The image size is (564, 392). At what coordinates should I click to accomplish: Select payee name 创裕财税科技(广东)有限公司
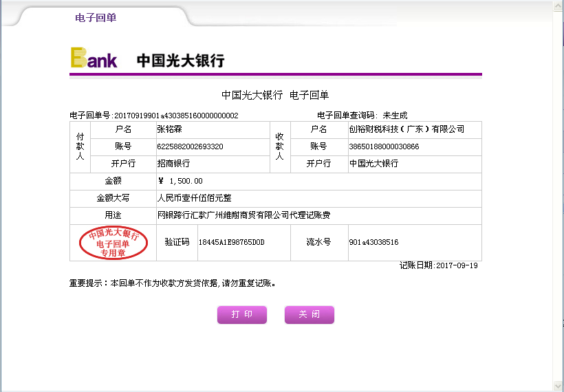pyautogui.click(x=406, y=129)
